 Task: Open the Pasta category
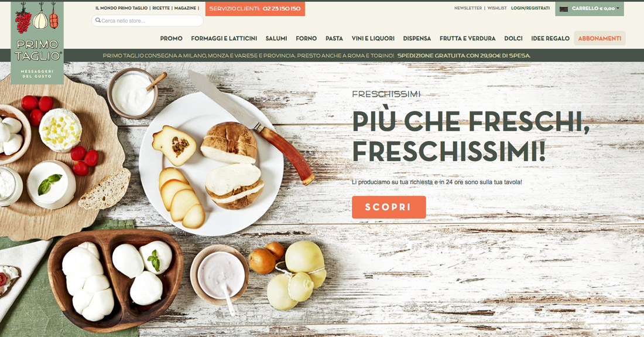click(334, 38)
